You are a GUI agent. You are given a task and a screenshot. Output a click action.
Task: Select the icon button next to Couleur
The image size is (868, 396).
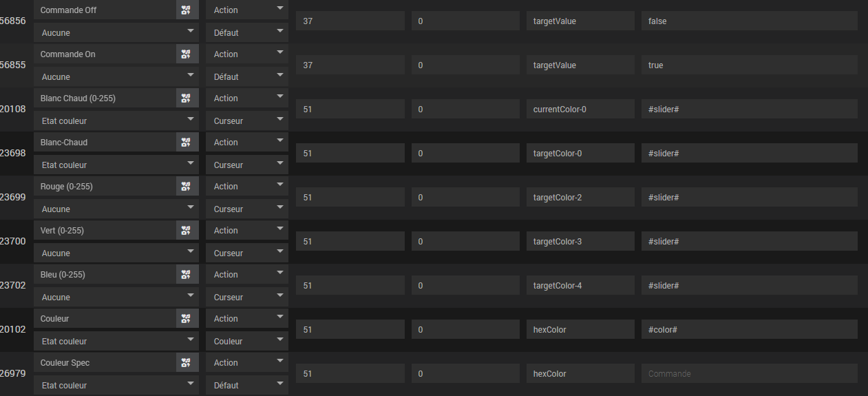tap(187, 319)
